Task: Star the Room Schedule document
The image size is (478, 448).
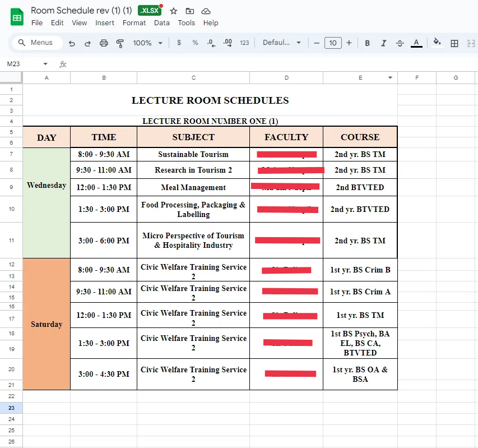Action: point(174,11)
